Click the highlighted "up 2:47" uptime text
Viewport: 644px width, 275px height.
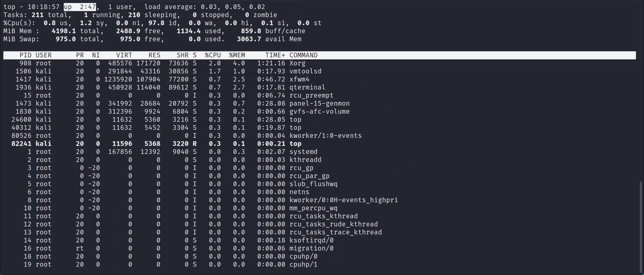pyautogui.click(x=80, y=7)
